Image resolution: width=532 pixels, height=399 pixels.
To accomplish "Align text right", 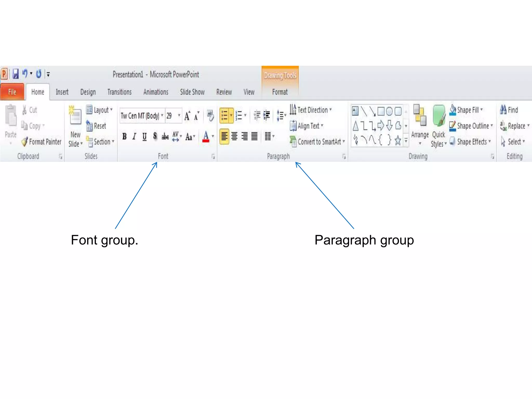I will 244,136.
